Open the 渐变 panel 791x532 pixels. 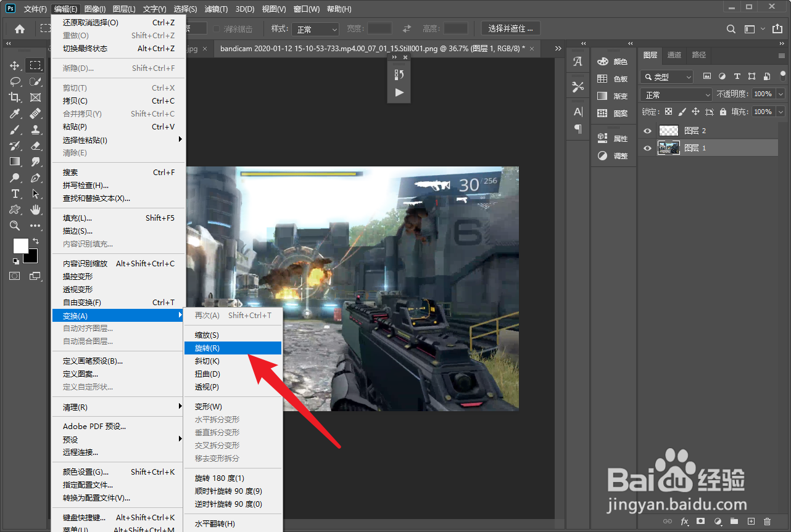click(x=612, y=96)
